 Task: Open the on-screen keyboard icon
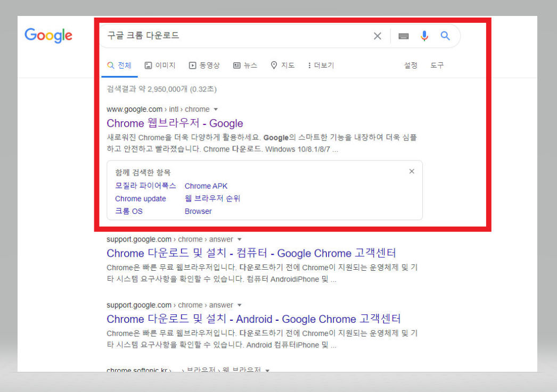(404, 36)
